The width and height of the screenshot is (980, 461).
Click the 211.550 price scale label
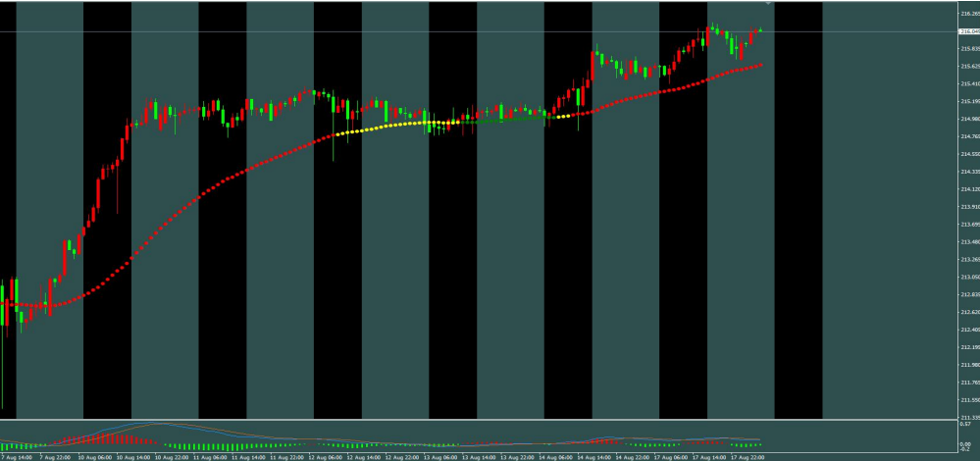coord(970,400)
